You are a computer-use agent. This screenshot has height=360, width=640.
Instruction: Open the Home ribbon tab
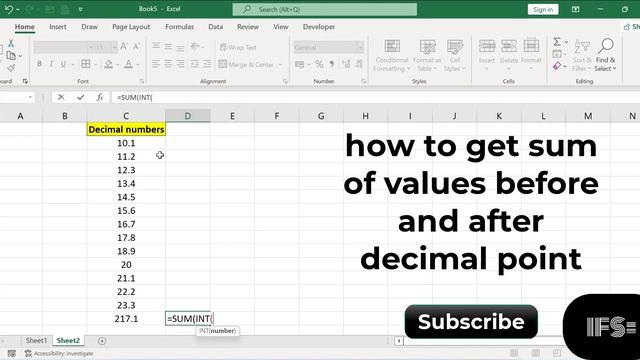click(24, 27)
